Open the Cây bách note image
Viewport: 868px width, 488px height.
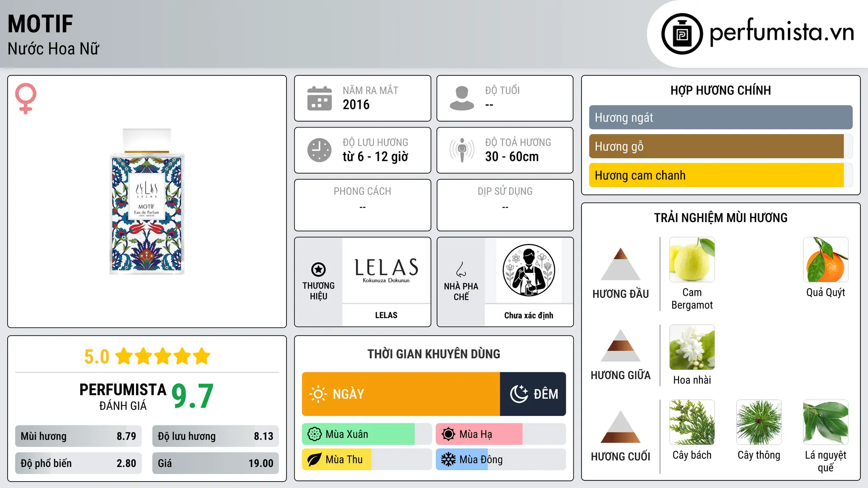692,422
